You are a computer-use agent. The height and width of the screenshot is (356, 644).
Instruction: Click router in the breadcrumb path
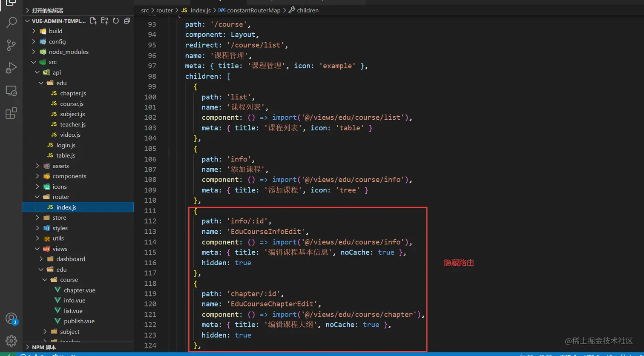point(164,10)
